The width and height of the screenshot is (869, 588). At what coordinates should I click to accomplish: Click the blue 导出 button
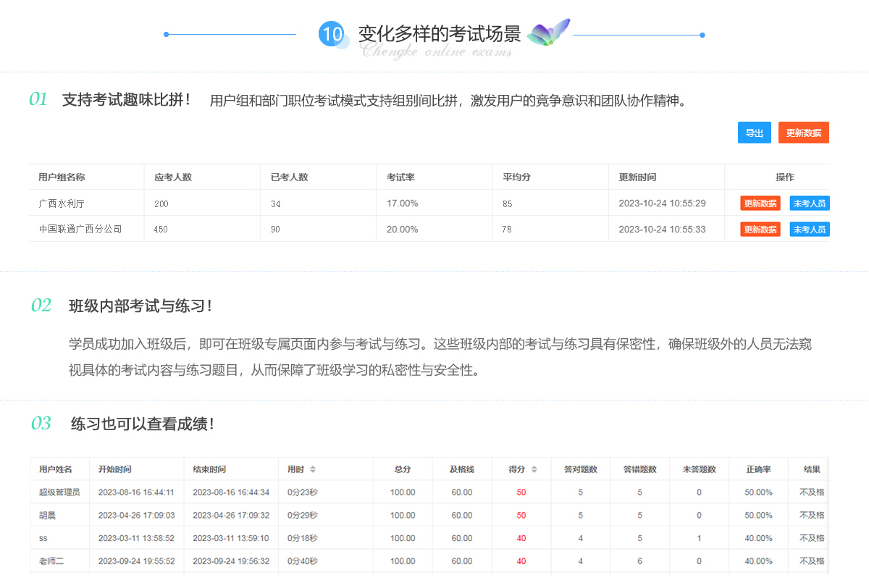tap(754, 133)
